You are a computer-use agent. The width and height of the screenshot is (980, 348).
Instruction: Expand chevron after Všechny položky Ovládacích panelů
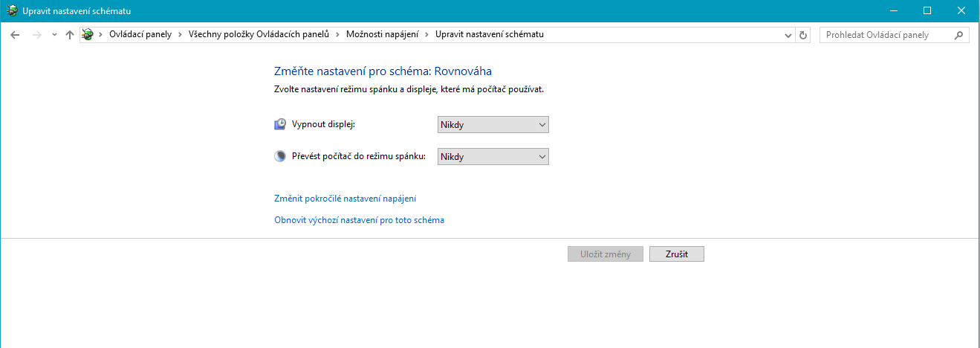(337, 35)
